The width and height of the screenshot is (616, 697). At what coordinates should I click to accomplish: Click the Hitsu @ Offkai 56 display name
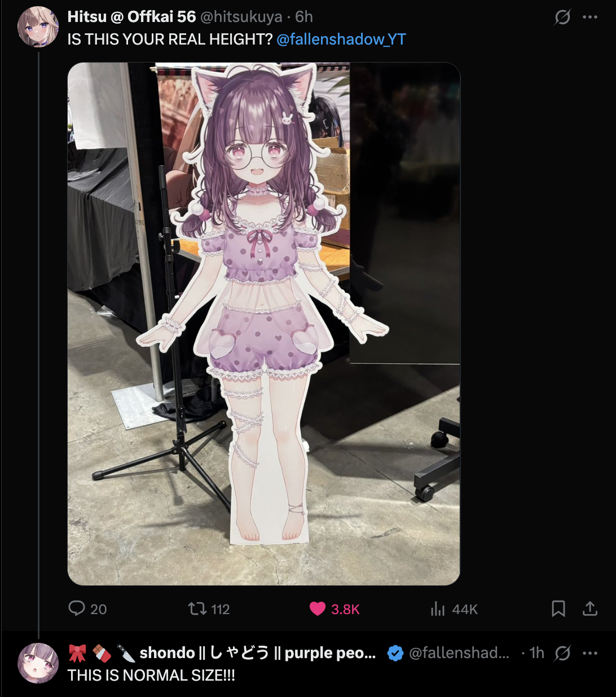131,17
